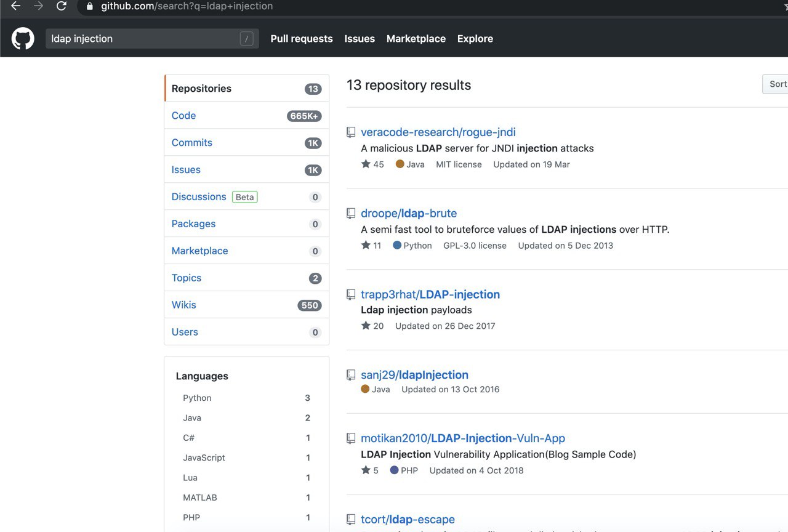Filter results by JavaScript language

coord(246,457)
